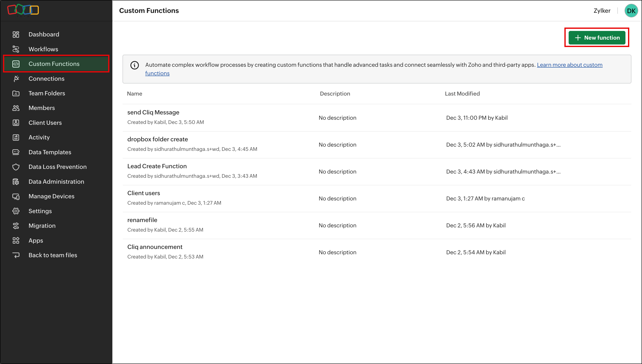Click the Manage Devices icon
The height and width of the screenshot is (364, 642).
pyautogui.click(x=16, y=196)
